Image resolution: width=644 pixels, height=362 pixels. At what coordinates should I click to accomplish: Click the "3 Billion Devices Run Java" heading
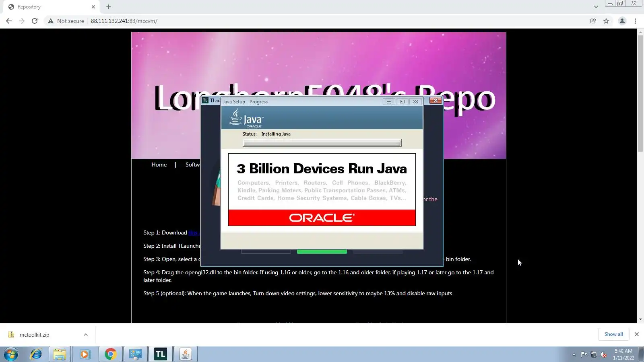pos(322,169)
